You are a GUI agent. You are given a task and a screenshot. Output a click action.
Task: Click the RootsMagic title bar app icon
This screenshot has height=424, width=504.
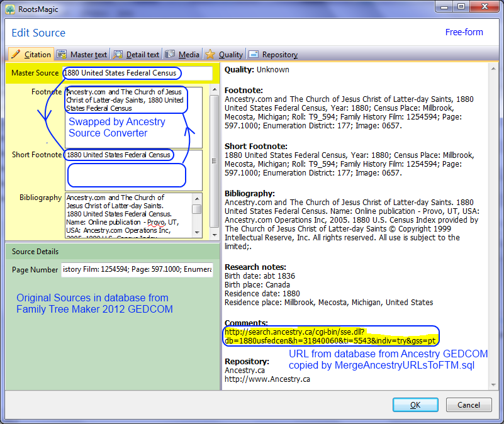(10, 9)
